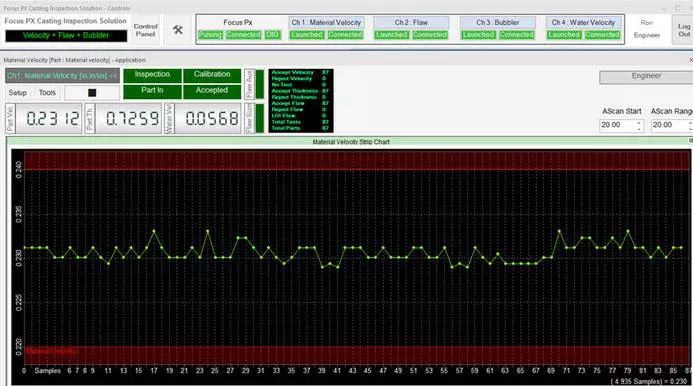
Task: Switch to Ch 3 : Bubbler tab
Action: pos(498,22)
